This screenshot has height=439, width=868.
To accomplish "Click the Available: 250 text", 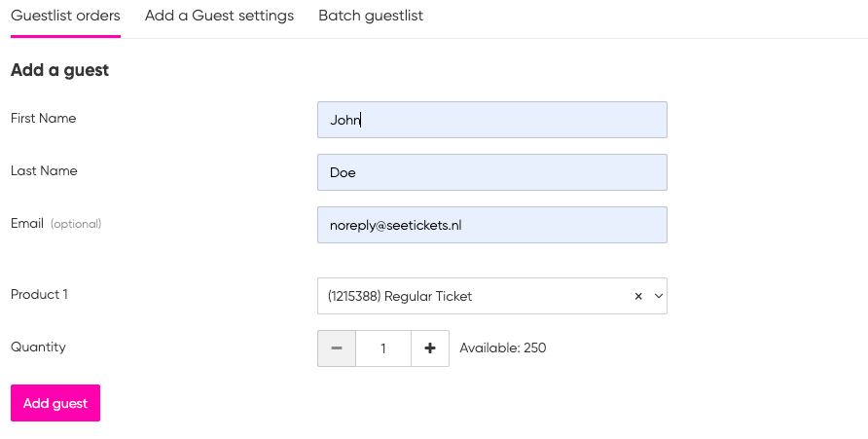I will 503,348.
